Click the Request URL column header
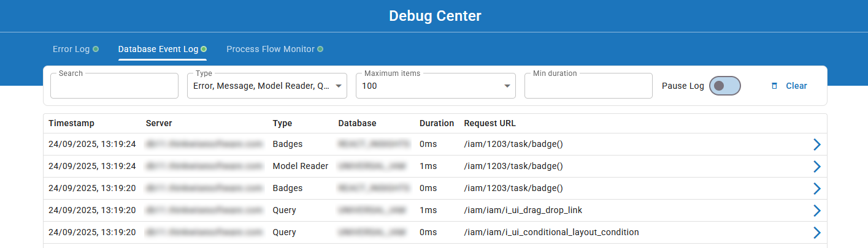Image resolution: width=868 pixels, height=248 pixels. [490, 123]
